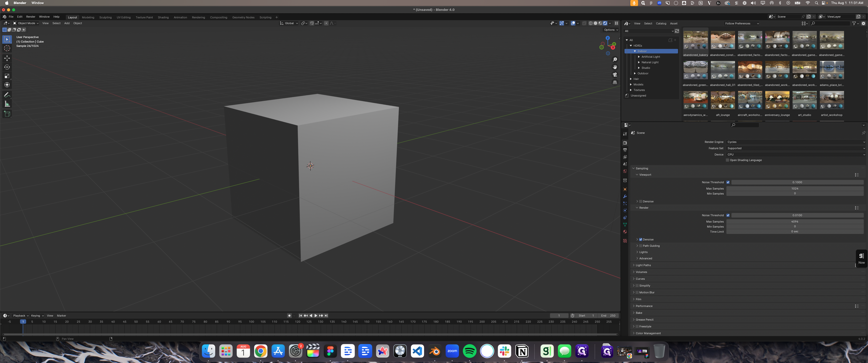
Task: Switch perspective/orthographic grid icon
Action: [x=615, y=82]
